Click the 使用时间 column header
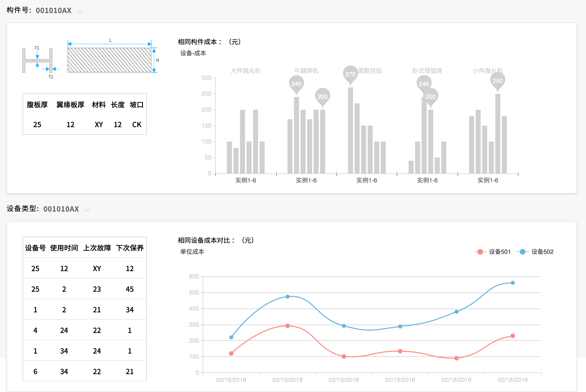Viewport: 586px width, 392px height. 64,248
